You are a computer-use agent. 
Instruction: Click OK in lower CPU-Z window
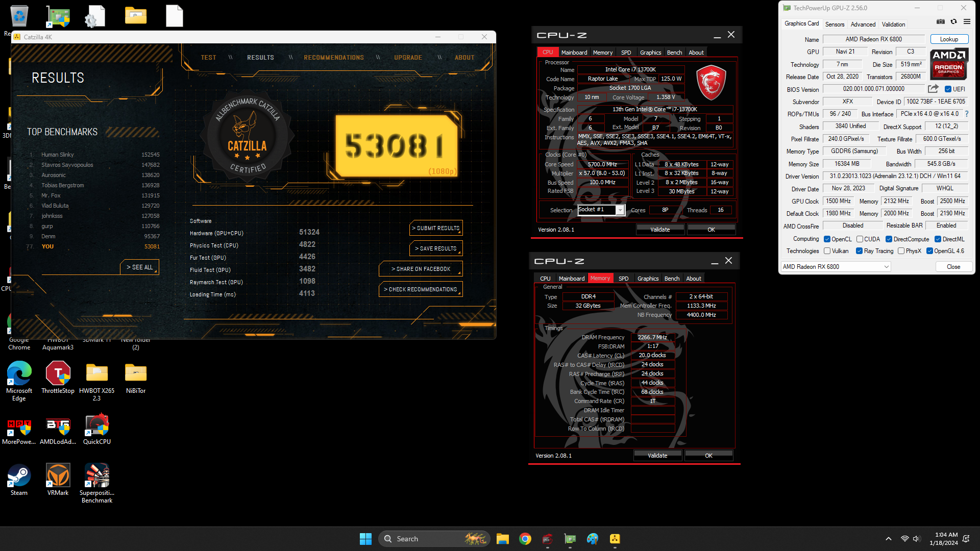(708, 456)
